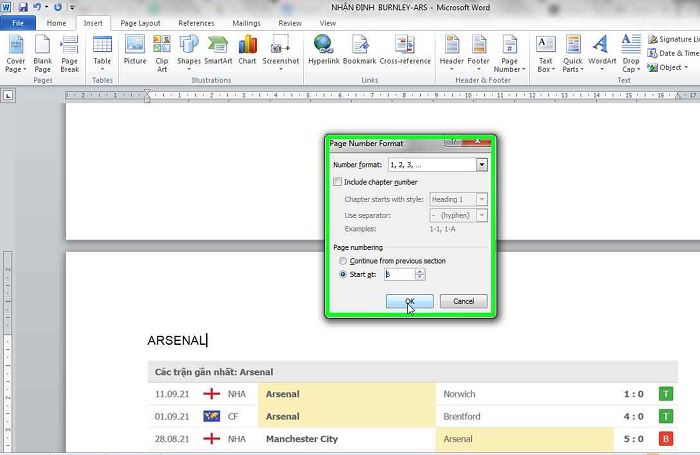Screen dimensions: 700x455
Task: Switch to the Review tab
Action: point(290,23)
